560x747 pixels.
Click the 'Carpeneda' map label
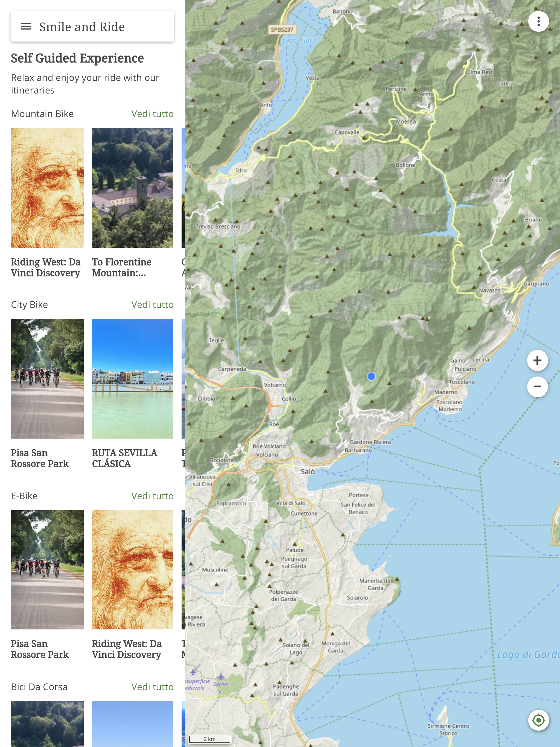232,369
